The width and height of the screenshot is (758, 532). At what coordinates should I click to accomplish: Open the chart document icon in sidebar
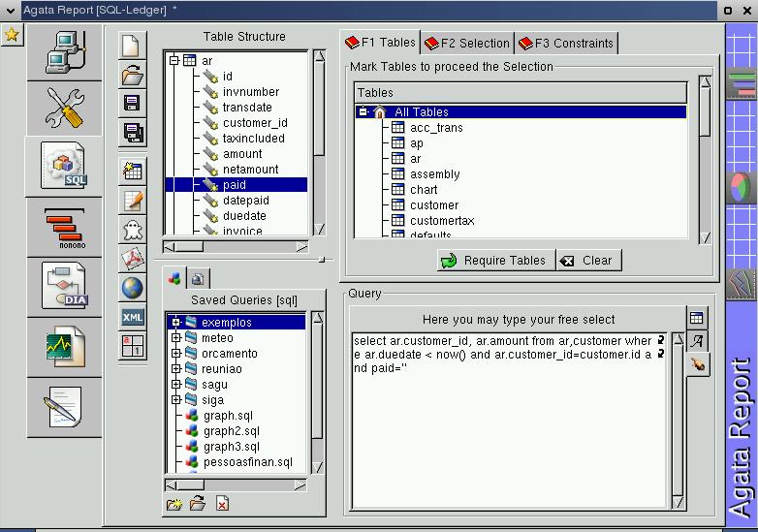click(64, 346)
